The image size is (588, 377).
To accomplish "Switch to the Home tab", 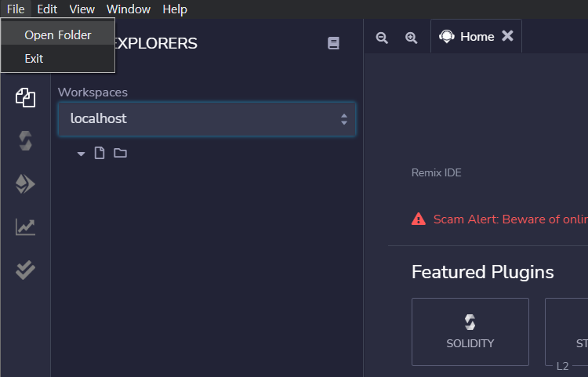I will pyautogui.click(x=476, y=36).
